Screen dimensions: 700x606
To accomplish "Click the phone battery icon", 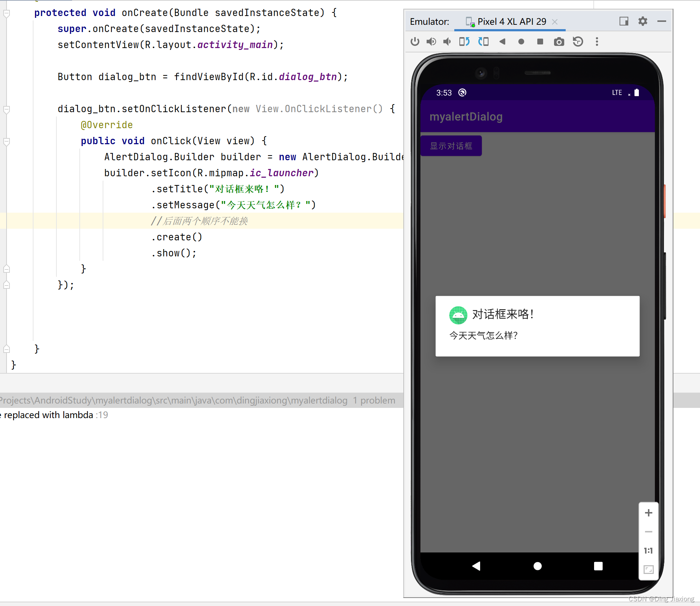I will click(x=637, y=93).
